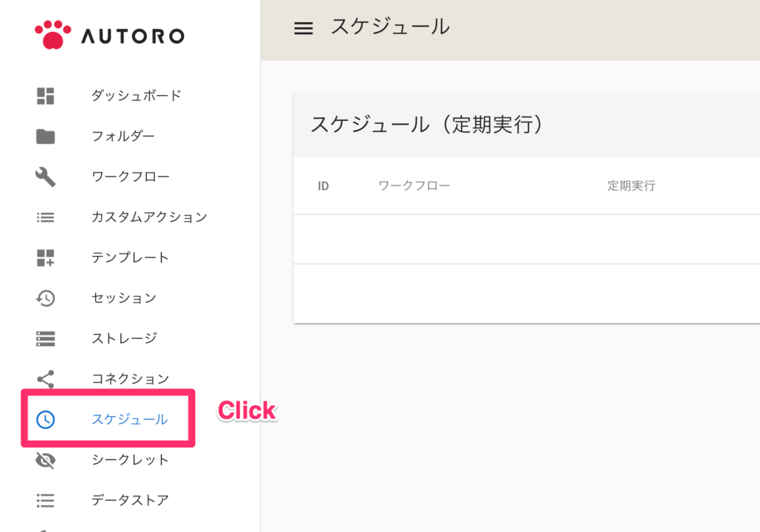Click the session history clock icon
Viewport: 760px width, 532px height.
[x=45, y=298]
